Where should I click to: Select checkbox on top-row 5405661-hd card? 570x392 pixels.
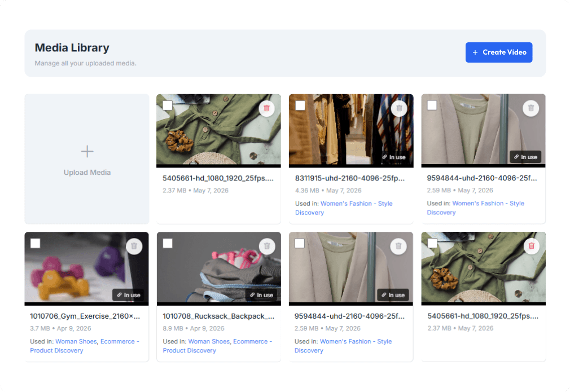168,105
